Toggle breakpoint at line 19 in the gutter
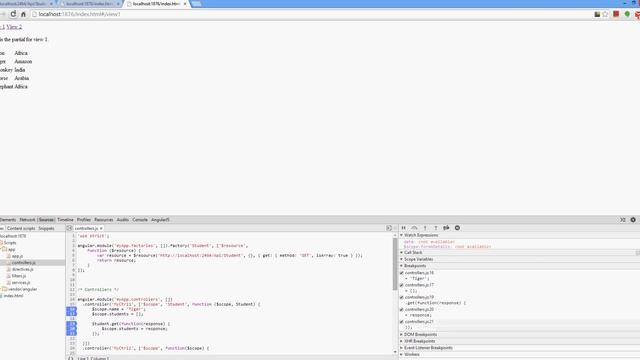Screen dimensions: 640x360 (71, 324)
